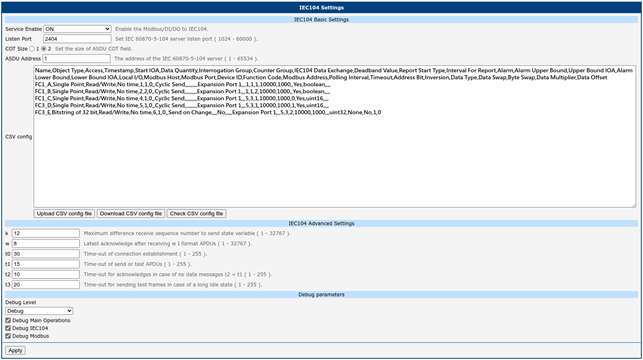The width and height of the screenshot is (643, 360).
Task: Click the Check CSV config file button
Action: [x=196, y=214]
